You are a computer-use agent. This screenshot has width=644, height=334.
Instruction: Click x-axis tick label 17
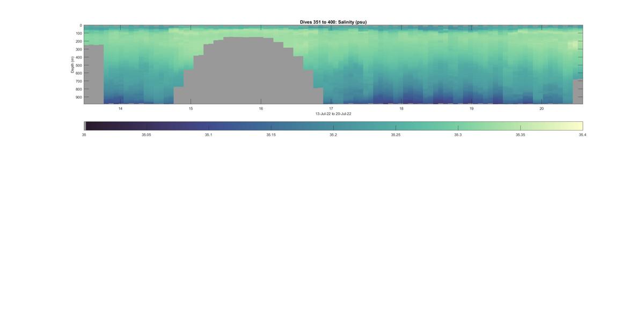(x=331, y=108)
